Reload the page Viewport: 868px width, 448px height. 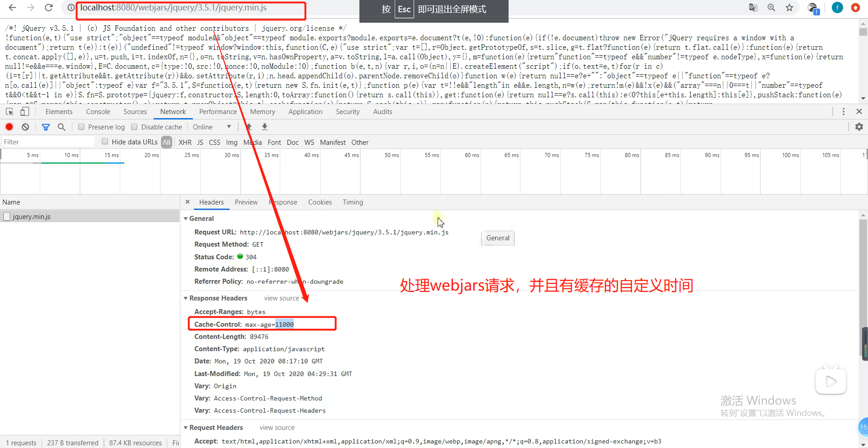point(49,8)
